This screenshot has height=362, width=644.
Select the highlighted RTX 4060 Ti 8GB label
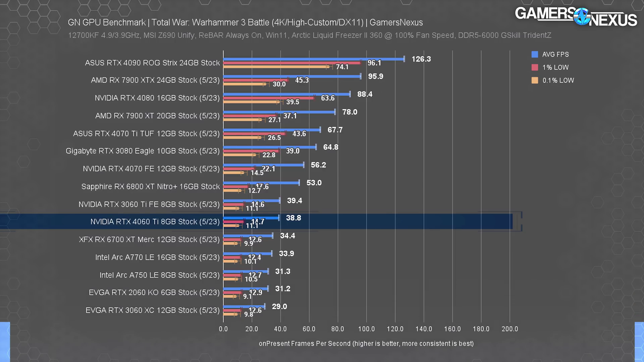(155, 222)
